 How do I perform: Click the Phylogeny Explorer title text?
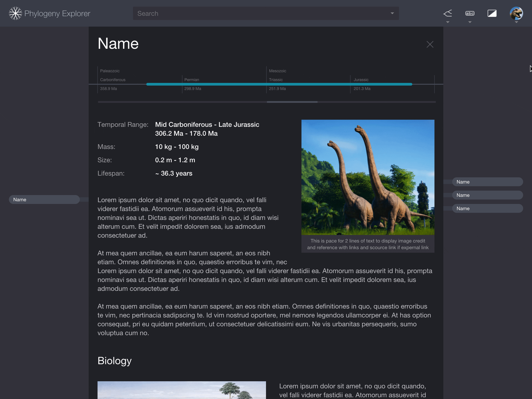[x=57, y=14]
